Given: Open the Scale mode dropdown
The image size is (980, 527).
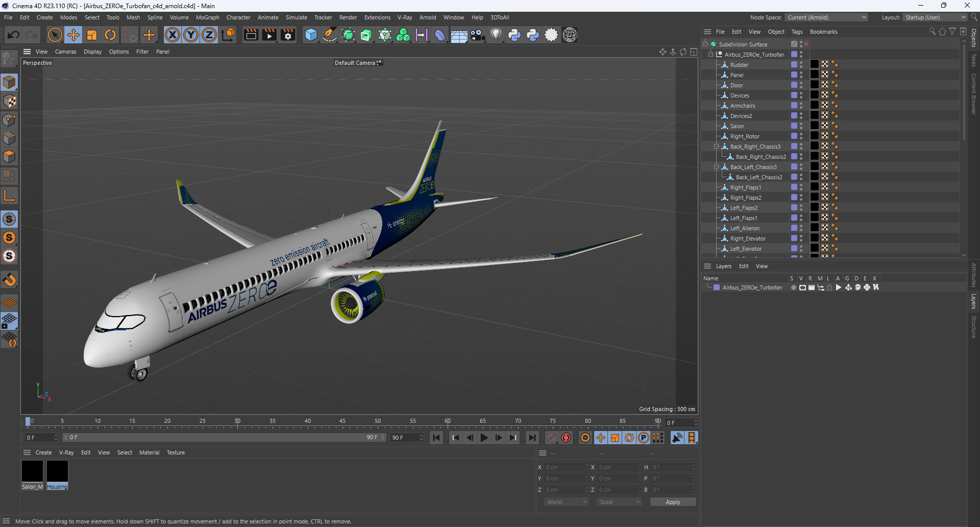Looking at the screenshot, I should 619,502.
